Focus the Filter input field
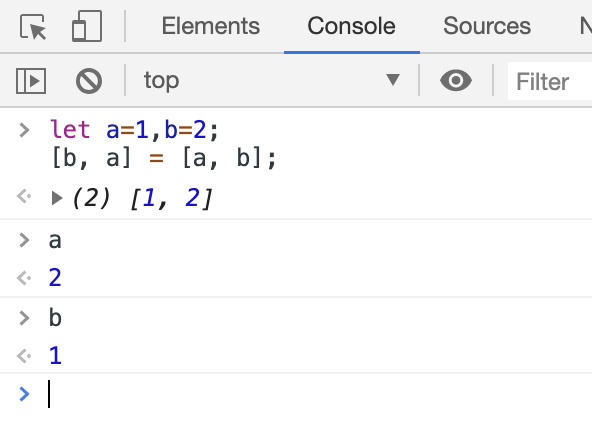The image size is (592, 422). pos(550,81)
